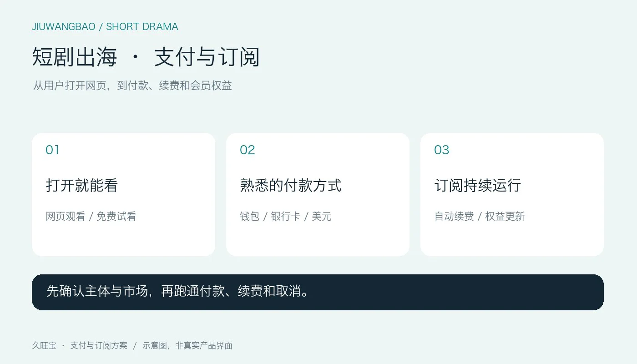
Task: Click the footer text "支付与订阅方案"
Action: 99,346
